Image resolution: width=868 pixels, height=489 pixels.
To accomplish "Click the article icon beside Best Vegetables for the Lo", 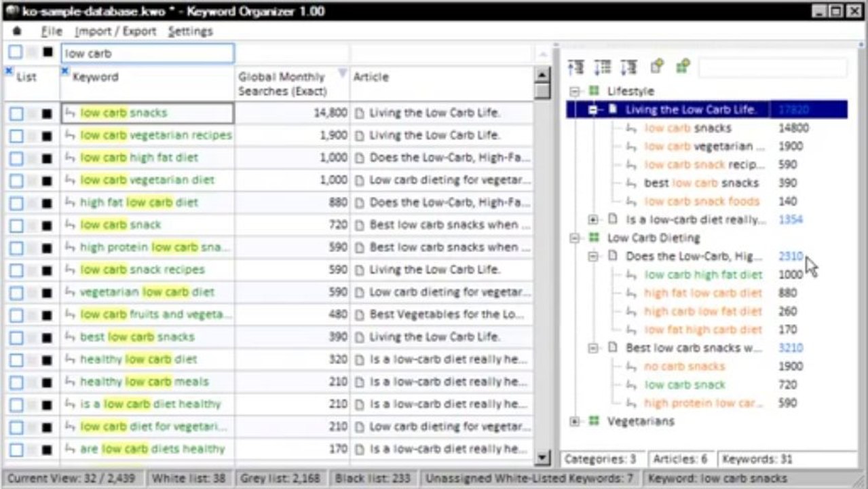I will coord(360,314).
